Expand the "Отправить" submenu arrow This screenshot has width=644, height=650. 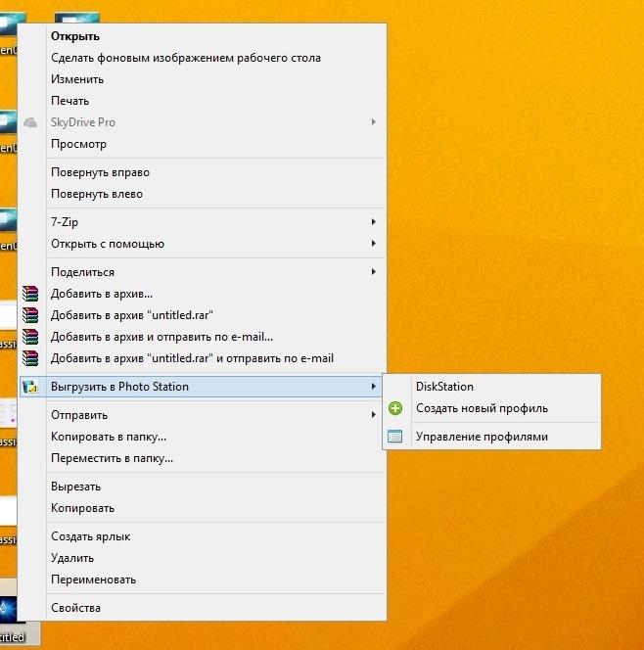pyautogui.click(x=374, y=415)
